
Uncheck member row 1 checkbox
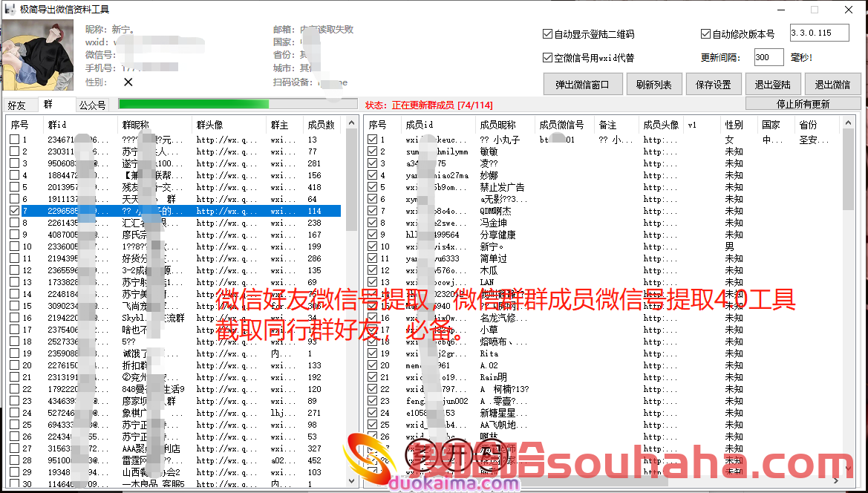click(373, 140)
